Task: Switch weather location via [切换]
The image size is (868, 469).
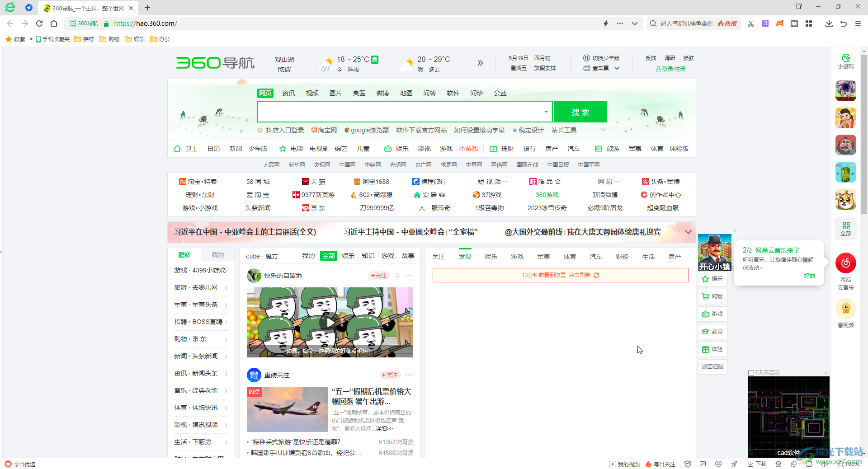Action: click(284, 70)
